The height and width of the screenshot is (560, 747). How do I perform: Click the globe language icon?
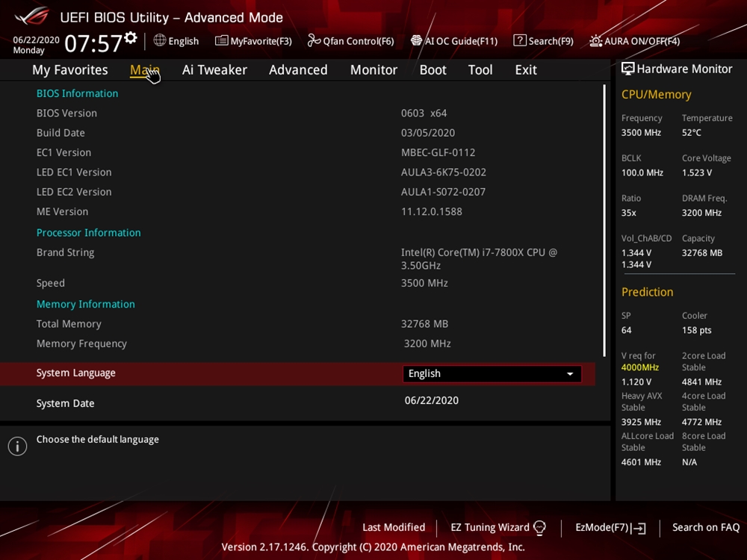pos(160,40)
